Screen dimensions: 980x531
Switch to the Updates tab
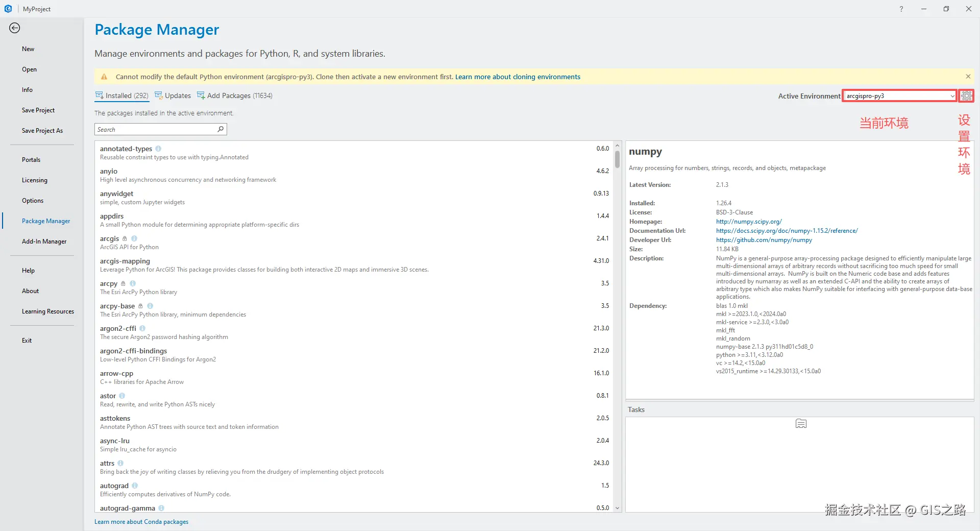tap(173, 95)
